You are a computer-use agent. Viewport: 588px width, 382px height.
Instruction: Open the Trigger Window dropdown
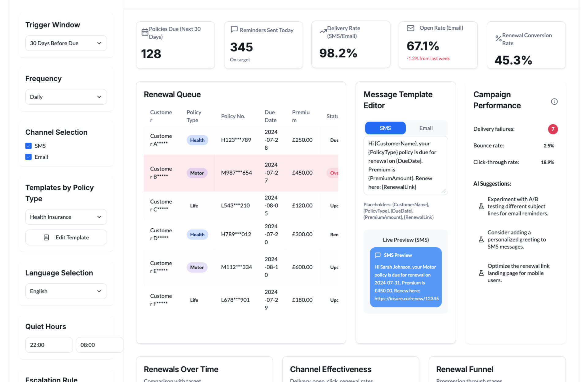pyautogui.click(x=66, y=43)
